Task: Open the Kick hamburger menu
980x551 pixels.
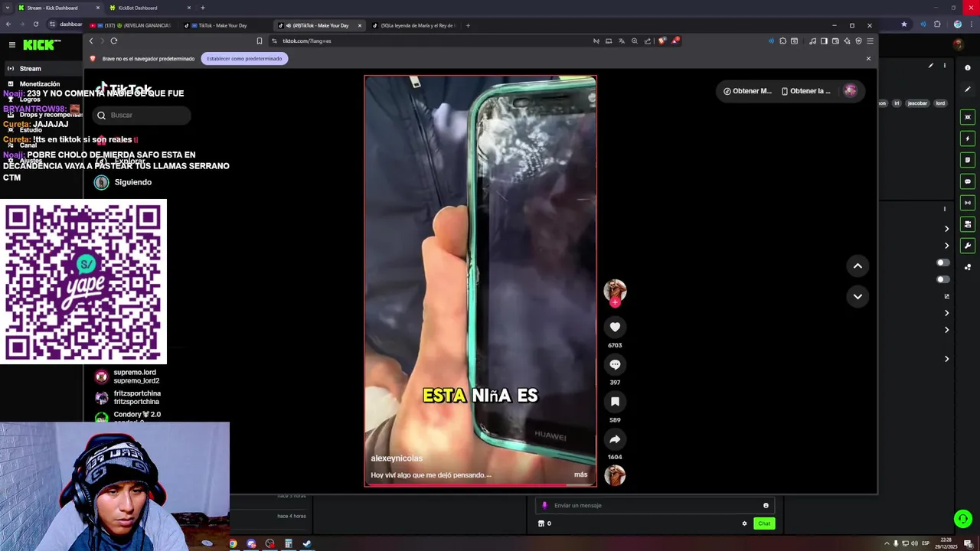Action: [12, 45]
